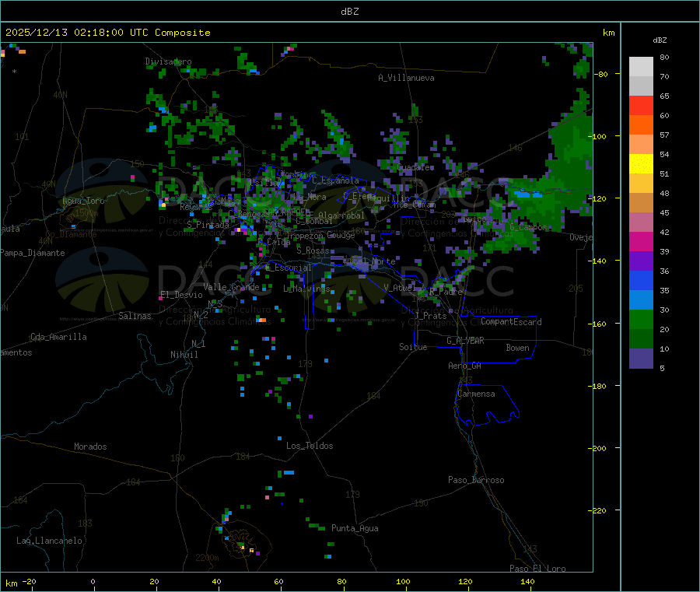Click the 100 km horizontal axis tick
The width and height of the screenshot is (700, 592).
[x=403, y=581]
